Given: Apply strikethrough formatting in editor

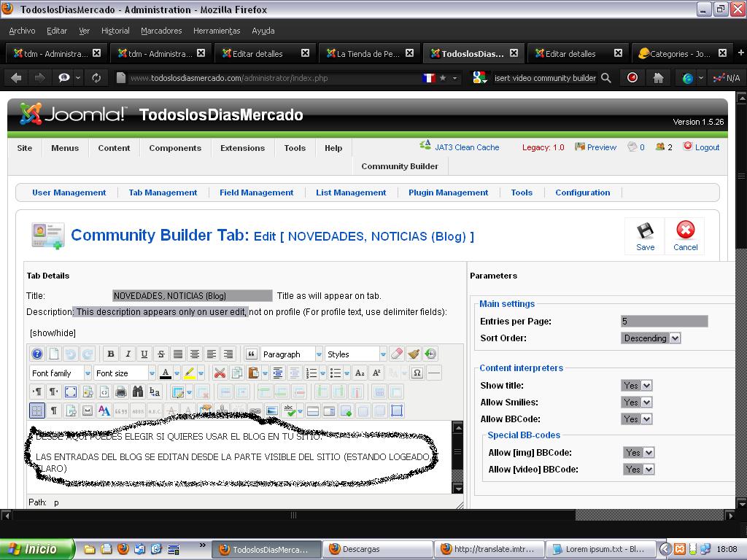Looking at the screenshot, I should coord(161,354).
